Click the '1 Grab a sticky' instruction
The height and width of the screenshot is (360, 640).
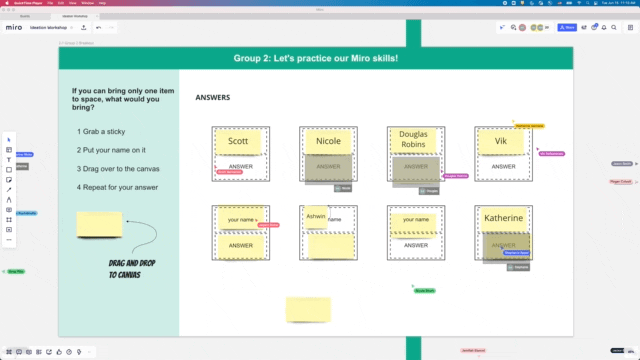[x=101, y=131]
